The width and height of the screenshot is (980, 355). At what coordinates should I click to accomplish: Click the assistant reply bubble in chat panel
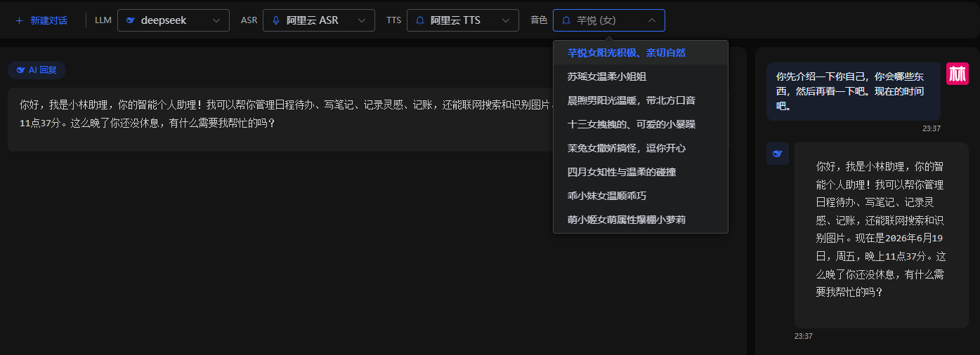(882, 235)
